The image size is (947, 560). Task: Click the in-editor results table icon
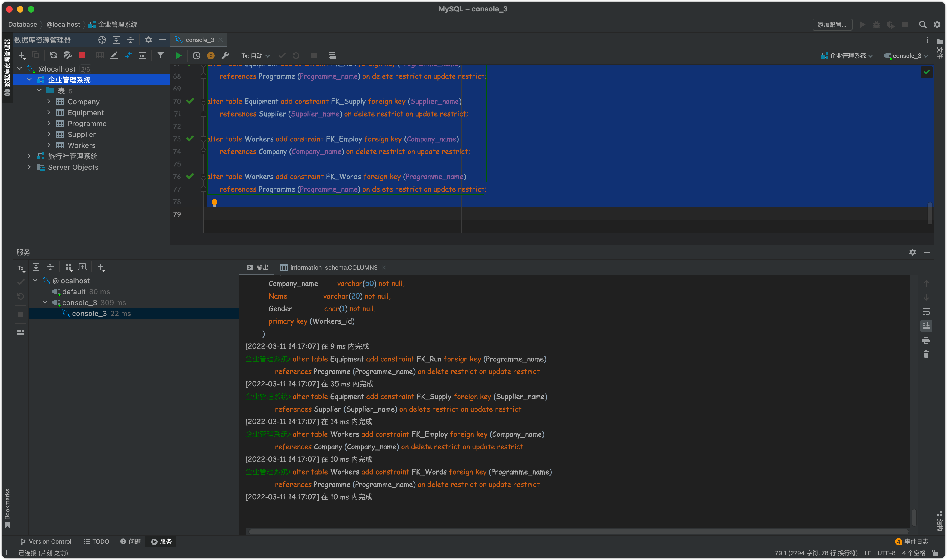point(332,56)
